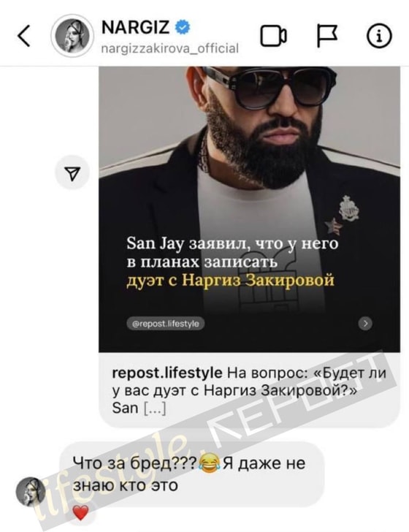Tap the yellow "дуэт с Наргиз Закировой" headline
Image resolution: width=409 pixels, height=532 pixels.
click(230, 281)
